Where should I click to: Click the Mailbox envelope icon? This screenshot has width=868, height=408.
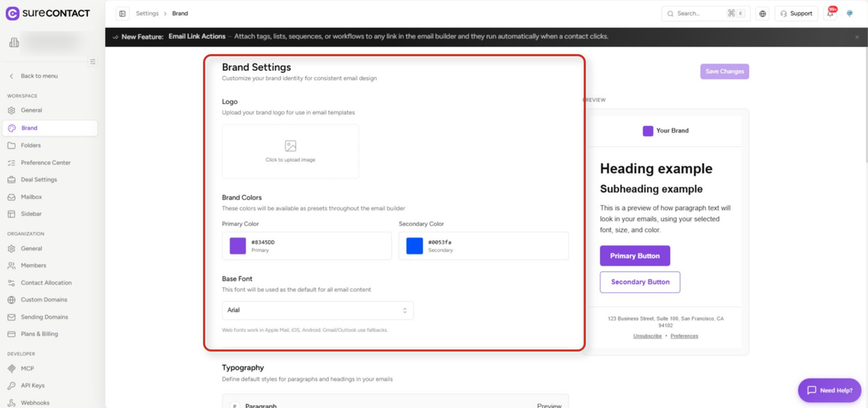point(12,197)
